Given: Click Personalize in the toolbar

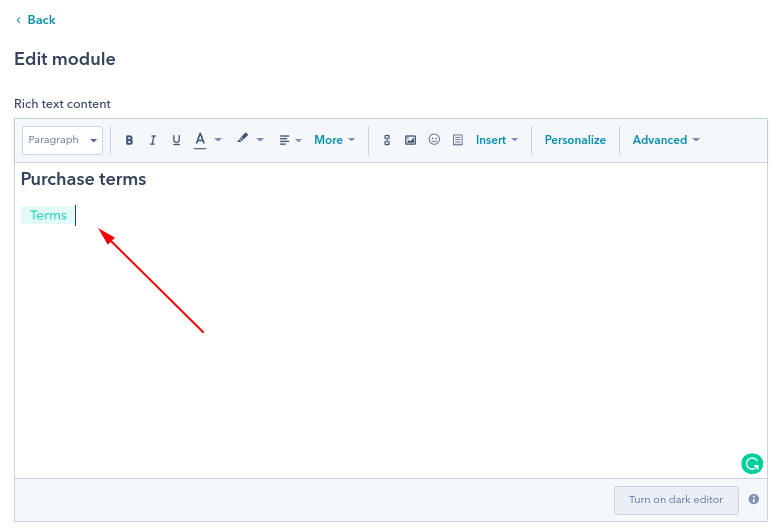Looking at the screenshot, I should pos(575,140).
